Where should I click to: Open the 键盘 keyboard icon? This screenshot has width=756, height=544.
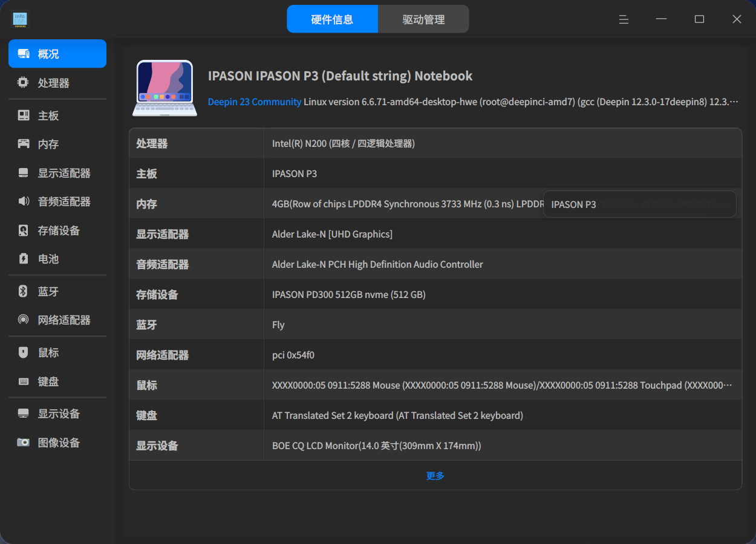[24, 381]
